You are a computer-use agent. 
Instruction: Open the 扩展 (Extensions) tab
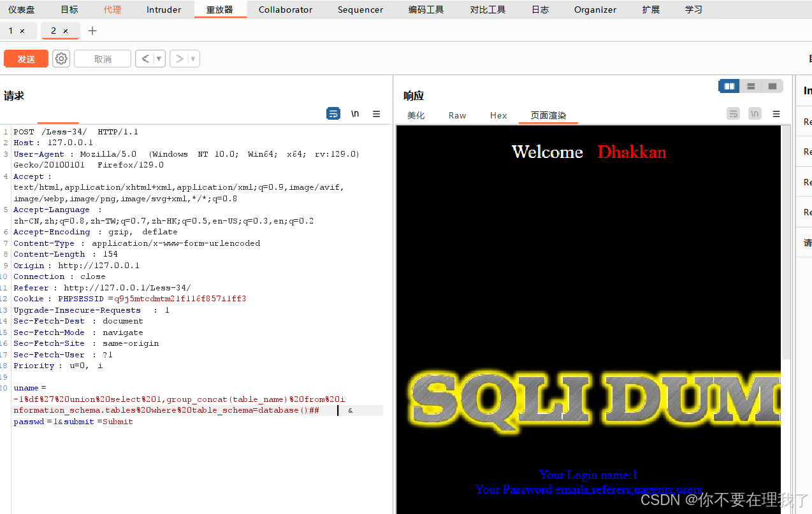point(651,10)
